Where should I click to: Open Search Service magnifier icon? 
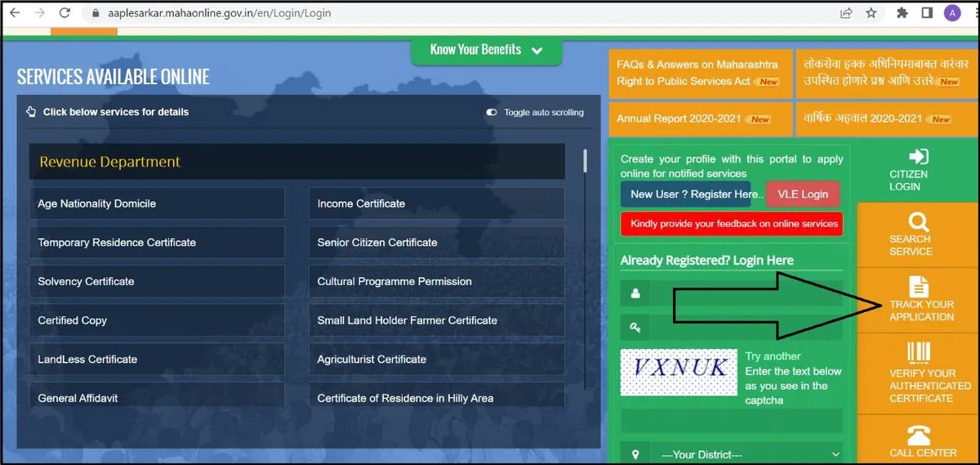click(x=918, y=221)
